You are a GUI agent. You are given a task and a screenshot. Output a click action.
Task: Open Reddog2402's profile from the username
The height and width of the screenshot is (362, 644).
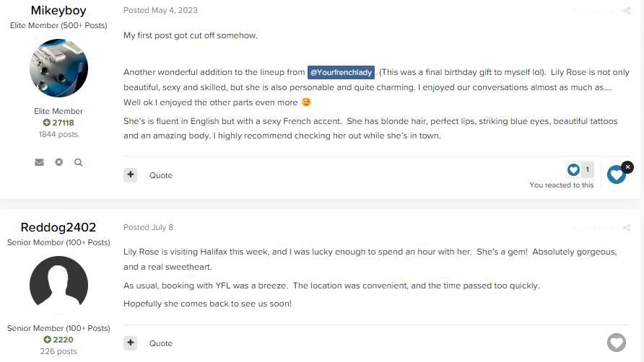point(58,228)
